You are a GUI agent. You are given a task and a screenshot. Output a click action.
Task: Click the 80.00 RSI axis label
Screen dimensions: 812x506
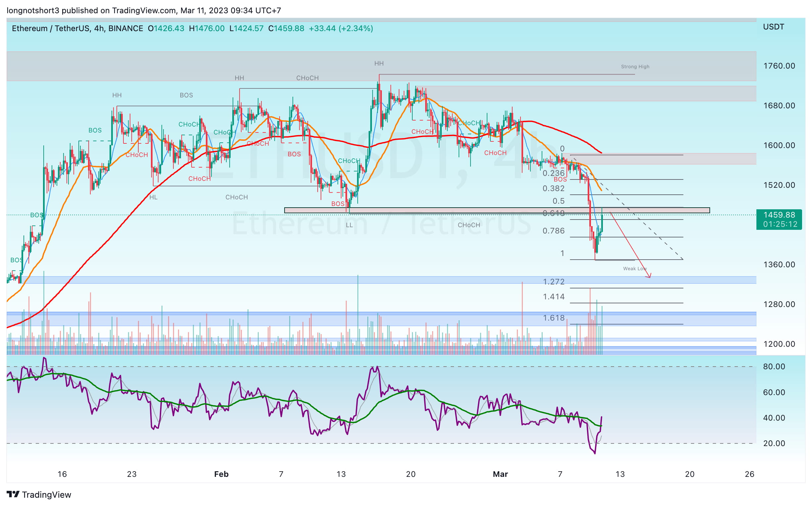(x=774, y=367)
